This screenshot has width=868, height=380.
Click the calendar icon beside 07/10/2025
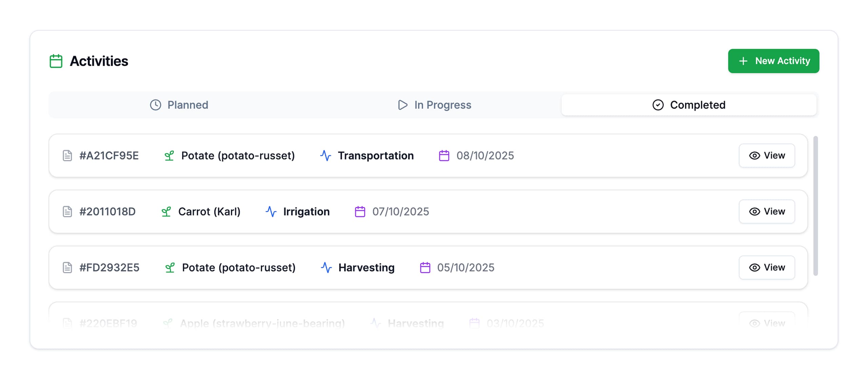pos(360,211)
